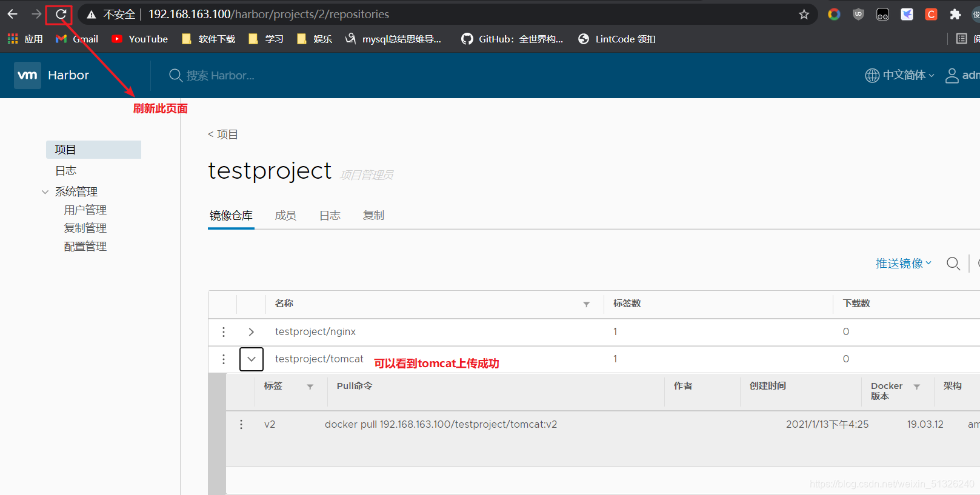Click the header search magnifier icon
Screen dimensions: 980x495
[176, 75]
